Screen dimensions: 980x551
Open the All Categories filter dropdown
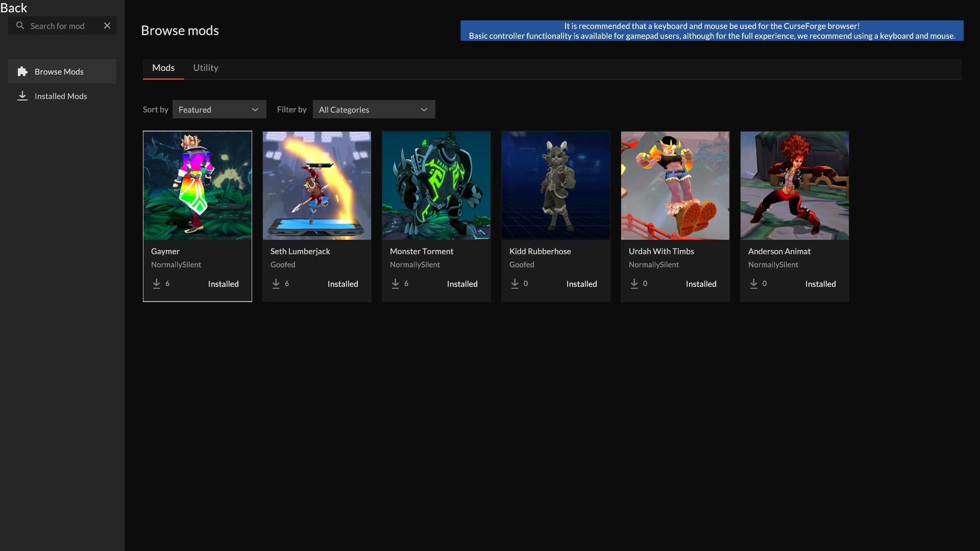(x=374, y=109)
